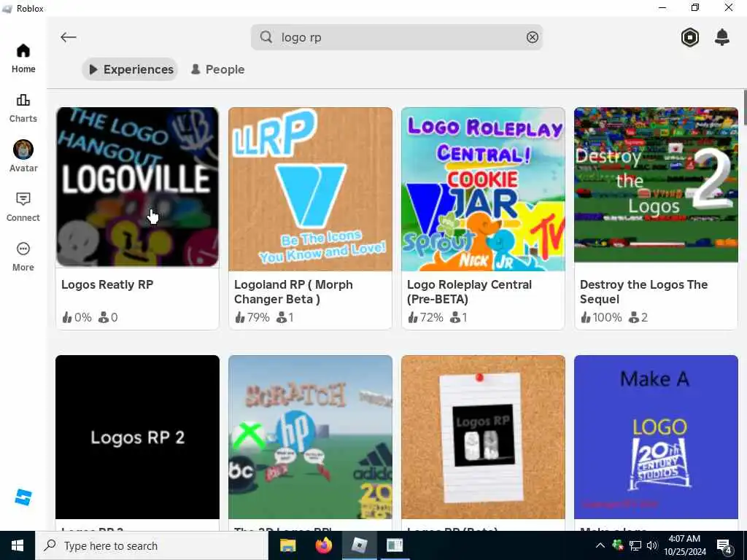Select the Roblox taskbar icon

click(359, 545)
